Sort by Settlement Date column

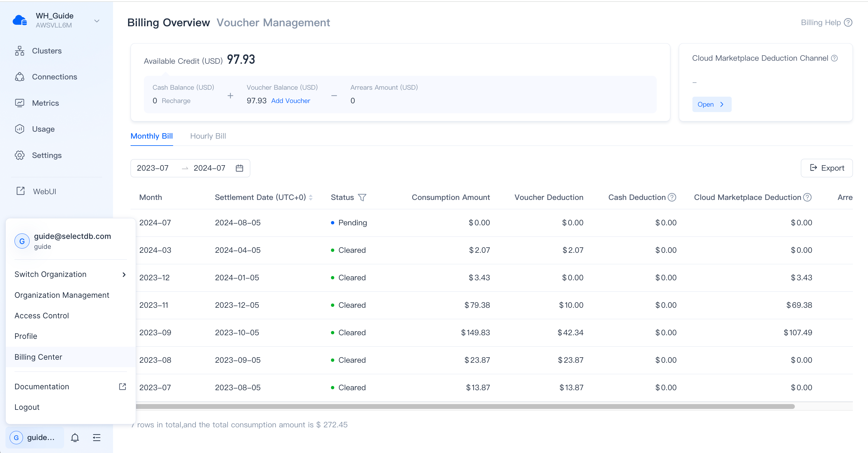311,198
